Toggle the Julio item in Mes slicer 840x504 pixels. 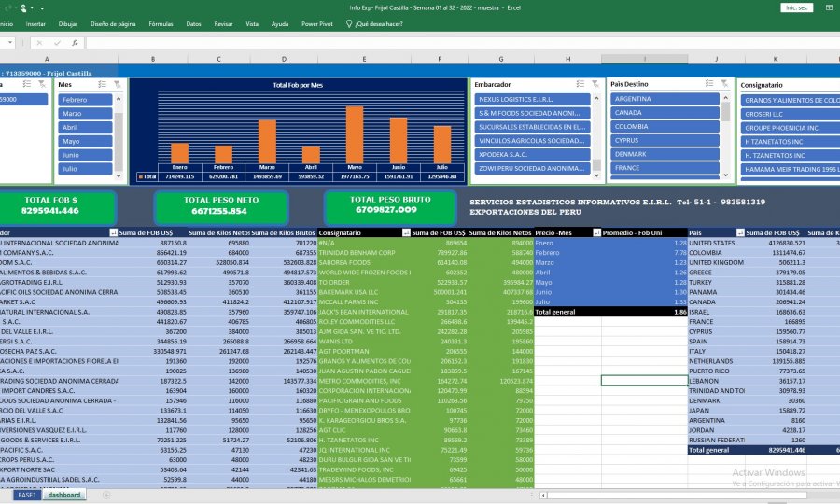(x=85, y=169)
